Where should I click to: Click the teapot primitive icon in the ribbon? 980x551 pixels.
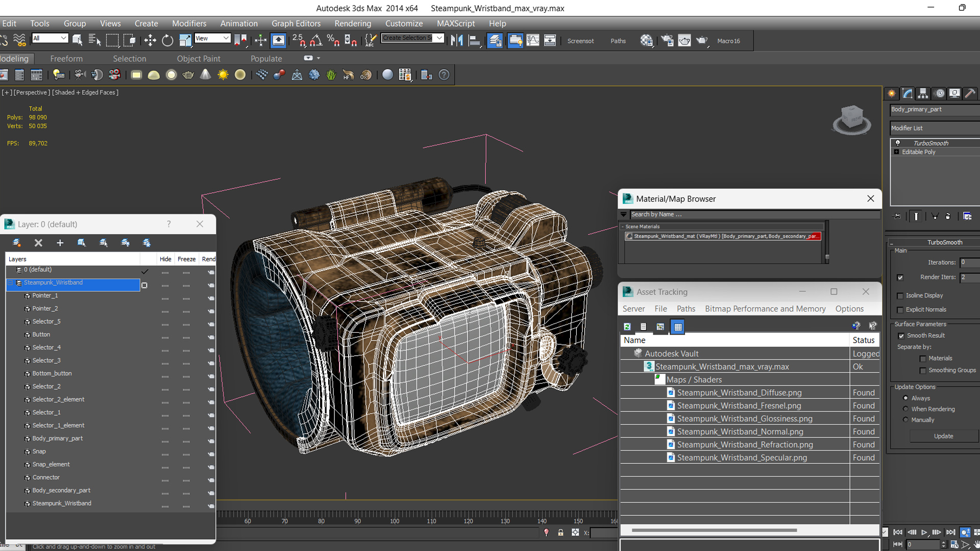point(188,75)
